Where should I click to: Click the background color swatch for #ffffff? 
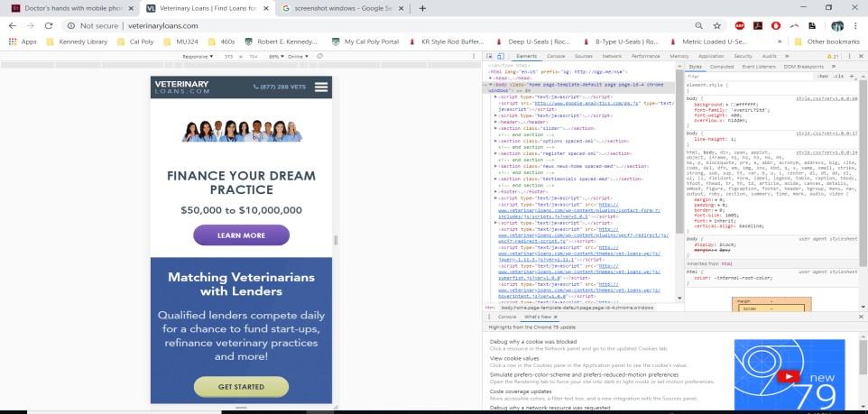pyautogui.click(x=733, y=104)
